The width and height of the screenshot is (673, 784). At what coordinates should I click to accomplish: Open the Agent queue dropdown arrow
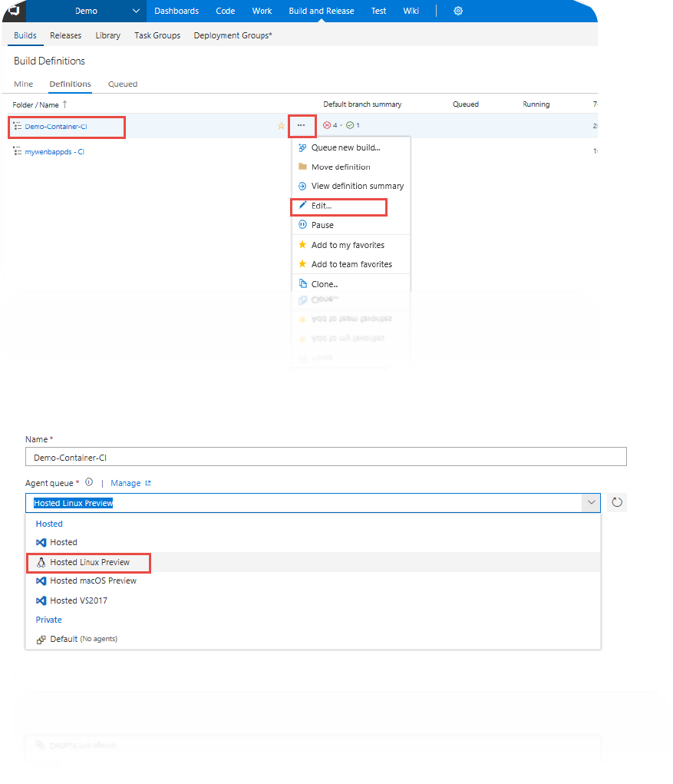(x=591, y=503)
